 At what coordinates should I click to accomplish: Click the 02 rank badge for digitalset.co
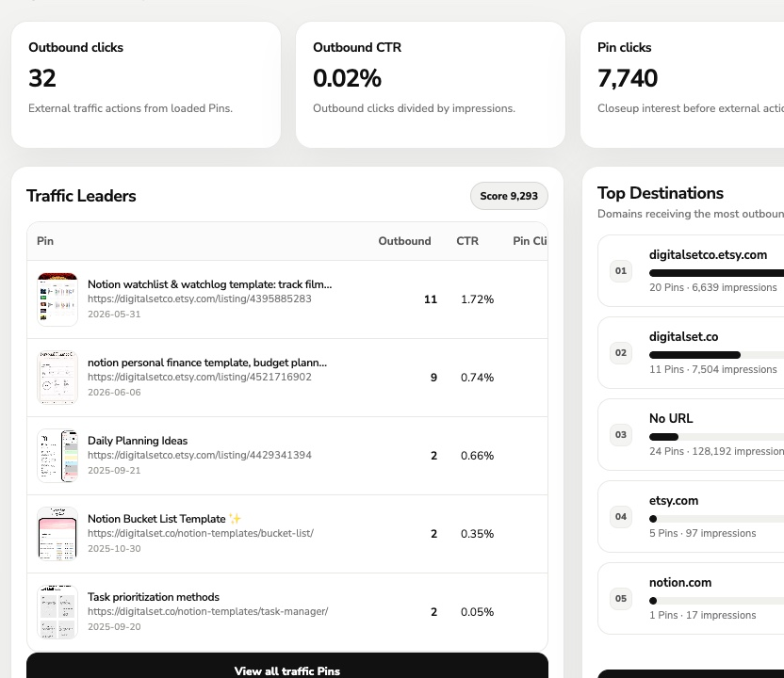pyautogui.click(x=620, y=353)
